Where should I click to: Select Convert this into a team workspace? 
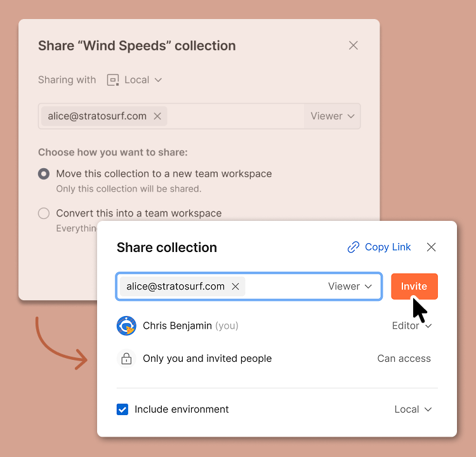click(x=44, y=213)
